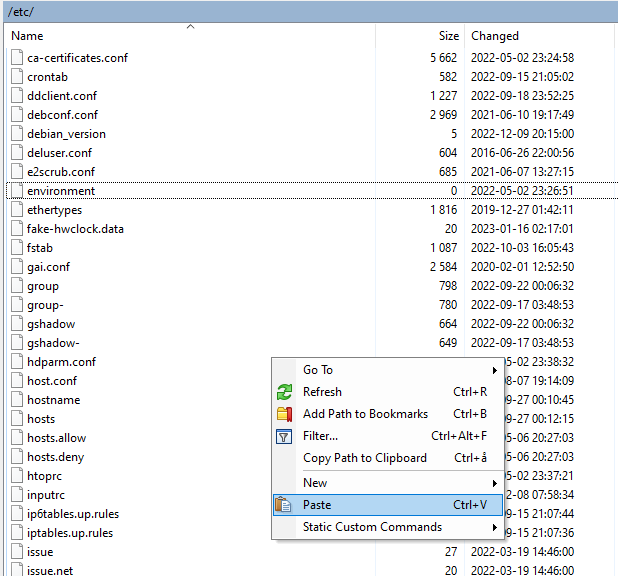Click the Paste clipboard icon

[284, 505]
